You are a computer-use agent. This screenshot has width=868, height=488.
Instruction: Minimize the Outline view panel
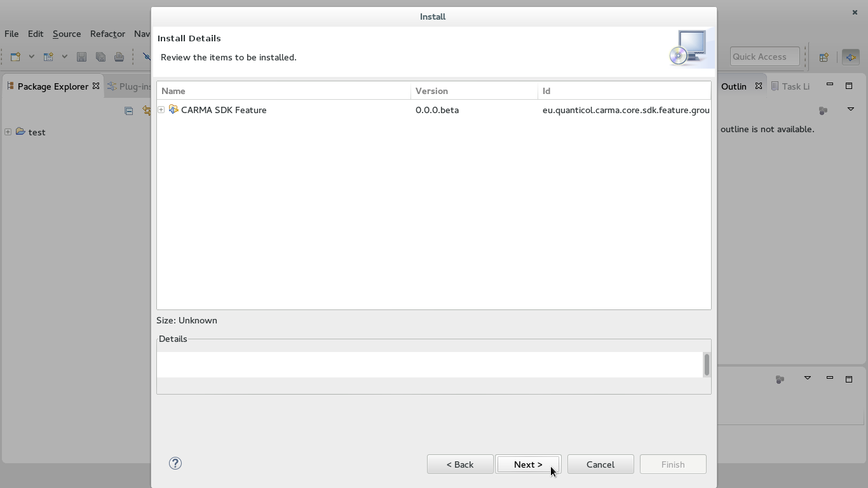point(829,85)
